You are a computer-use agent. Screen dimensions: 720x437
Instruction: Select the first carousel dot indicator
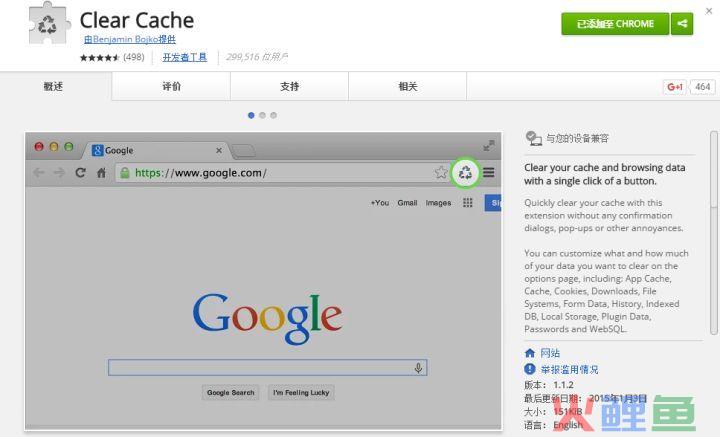pyautogui.click(x=251, y=115)
